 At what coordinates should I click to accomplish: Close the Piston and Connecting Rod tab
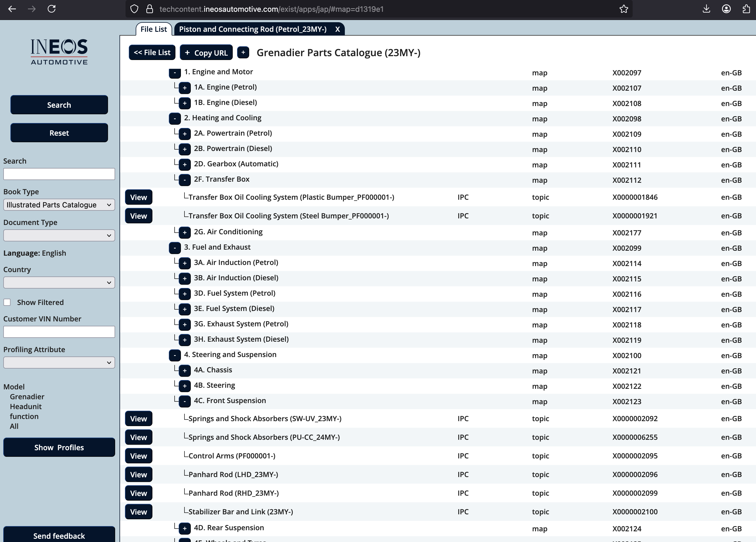pos(337,29)
